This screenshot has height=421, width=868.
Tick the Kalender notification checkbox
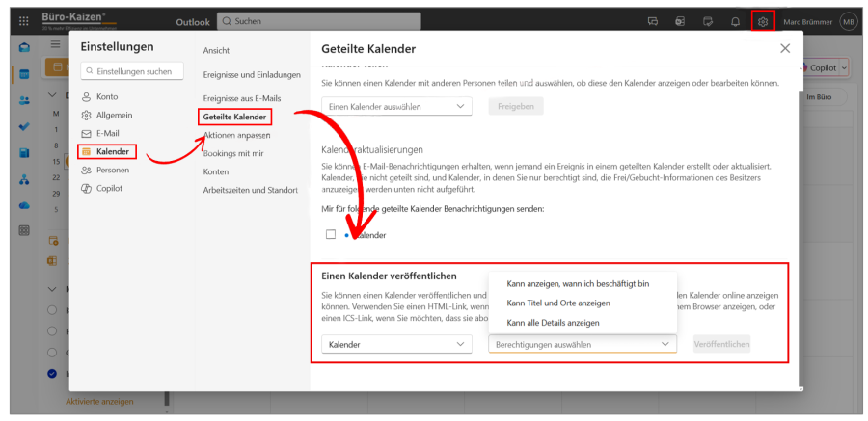[331, 234]
